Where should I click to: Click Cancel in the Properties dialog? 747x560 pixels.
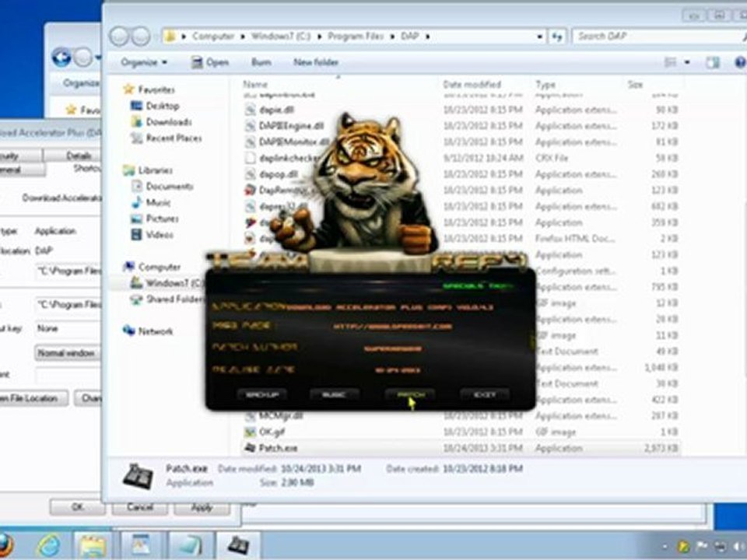pos(139,507)
